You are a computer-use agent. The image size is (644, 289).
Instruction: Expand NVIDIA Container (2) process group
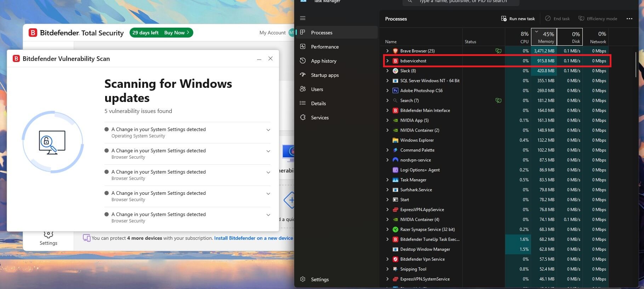pyautogui.click(x=387, y=130)
